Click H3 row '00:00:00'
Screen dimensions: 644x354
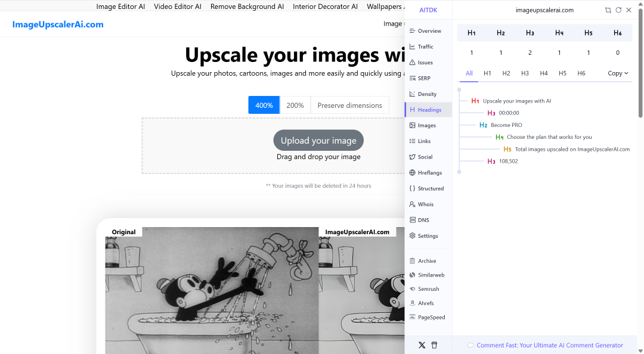point(503,113)
